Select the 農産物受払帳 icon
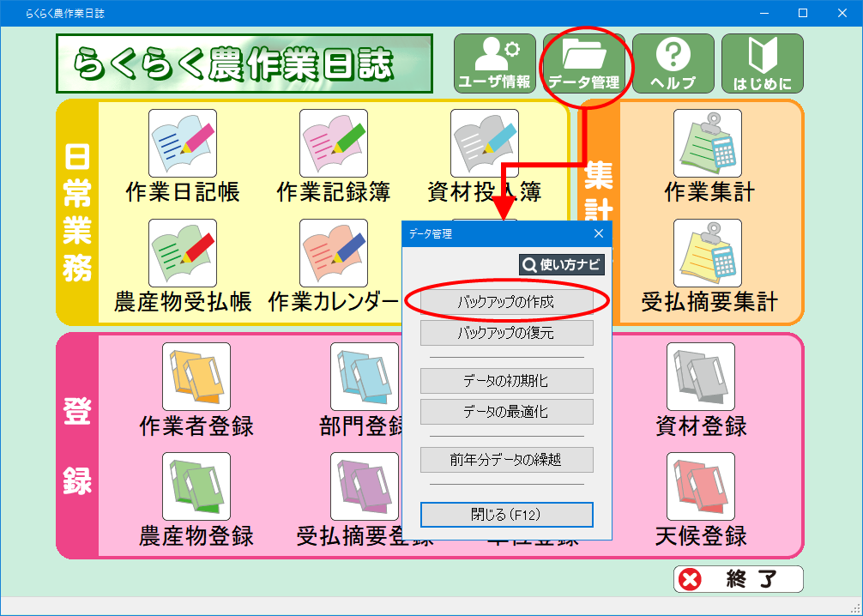This screenshot has width=863, height=616. (x=182, y=253)
